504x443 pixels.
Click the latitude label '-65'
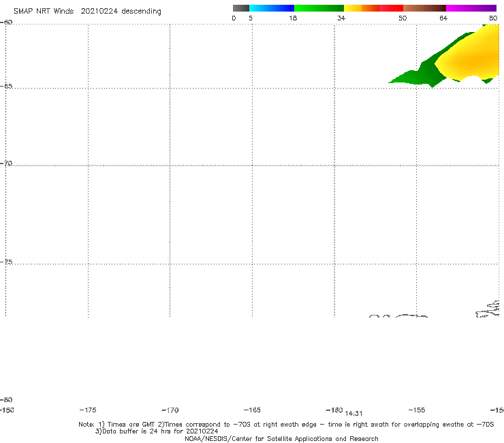pos(6,87)
